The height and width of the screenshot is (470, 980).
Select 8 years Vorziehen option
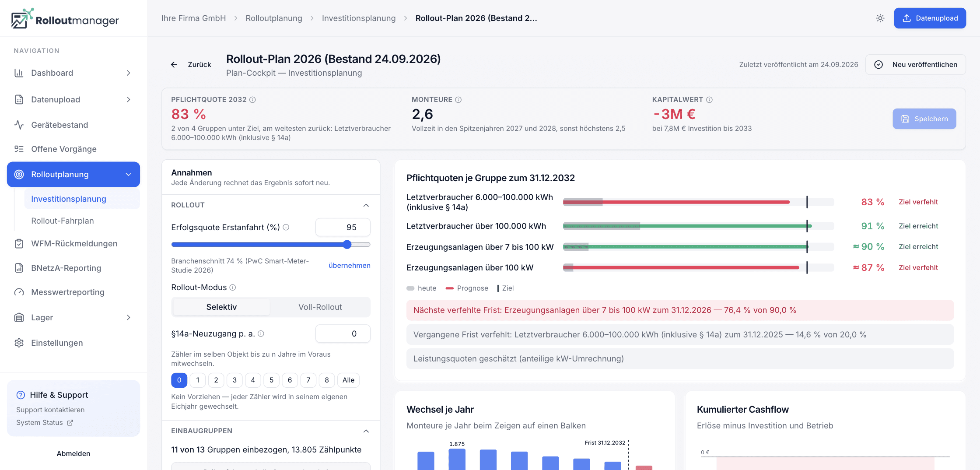(x=327, y=380)
